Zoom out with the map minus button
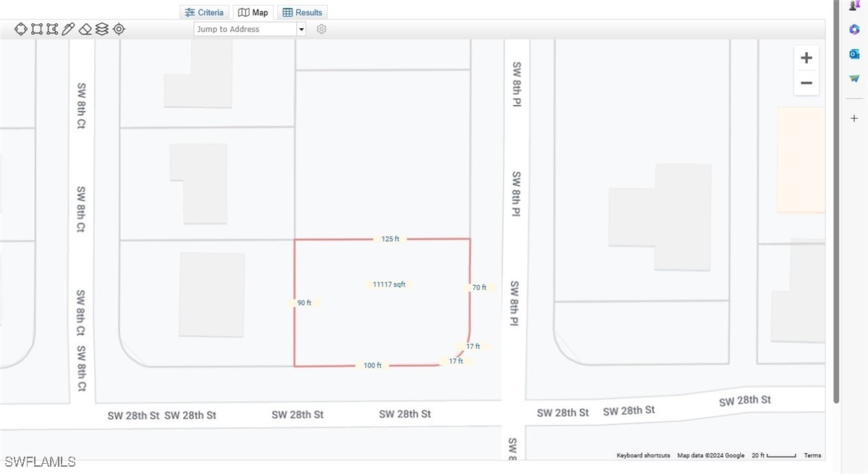868x474 pixels. coord(806,83)
